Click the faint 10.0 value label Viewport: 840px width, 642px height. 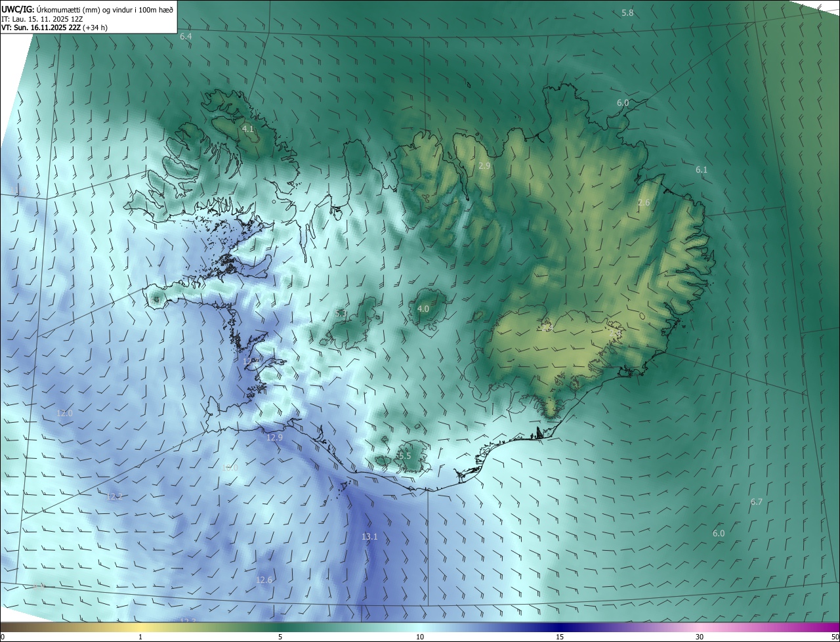pos(230,468)
